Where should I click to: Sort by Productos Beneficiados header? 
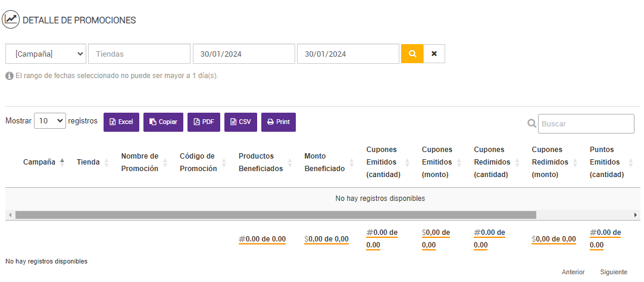[x=261, y=162]
